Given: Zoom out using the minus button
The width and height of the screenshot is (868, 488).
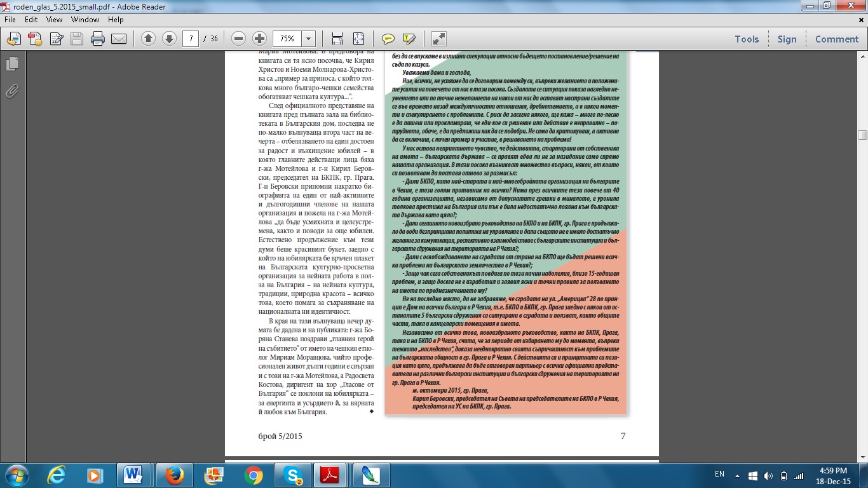Looking at the screenshot, I should [x=239, y=39].
